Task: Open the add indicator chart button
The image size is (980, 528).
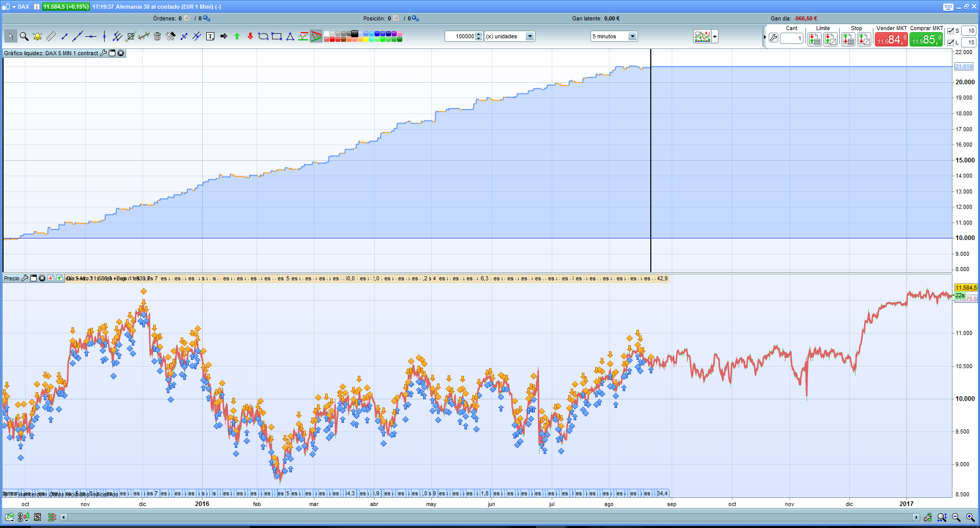Action: click(x=702, y=37)
